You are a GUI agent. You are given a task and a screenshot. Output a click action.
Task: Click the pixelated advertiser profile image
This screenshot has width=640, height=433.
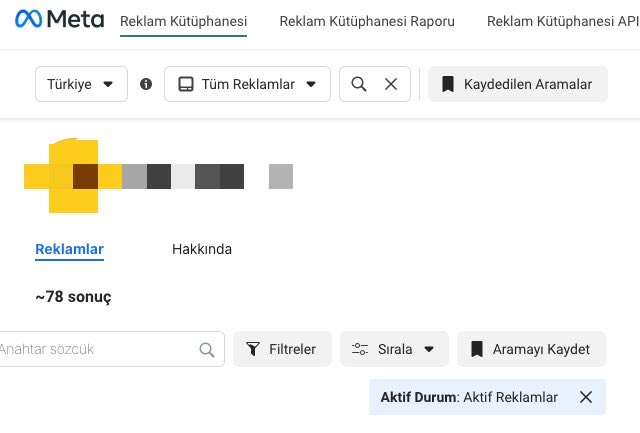pos(73,176)
